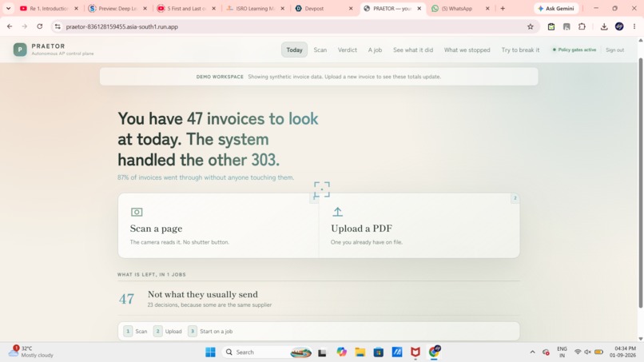Go to A job nav item

tap(375, 50)
